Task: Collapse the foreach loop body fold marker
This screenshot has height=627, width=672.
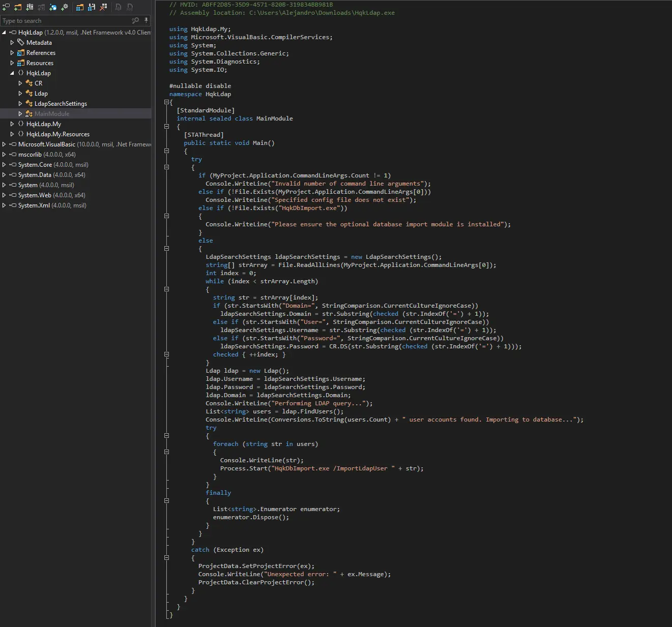Action: (166, 452)
